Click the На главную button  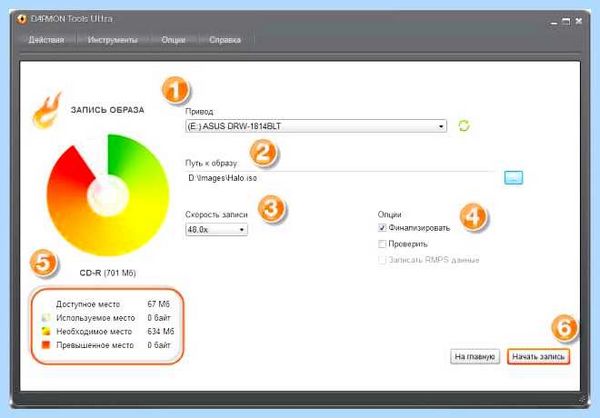474,356
